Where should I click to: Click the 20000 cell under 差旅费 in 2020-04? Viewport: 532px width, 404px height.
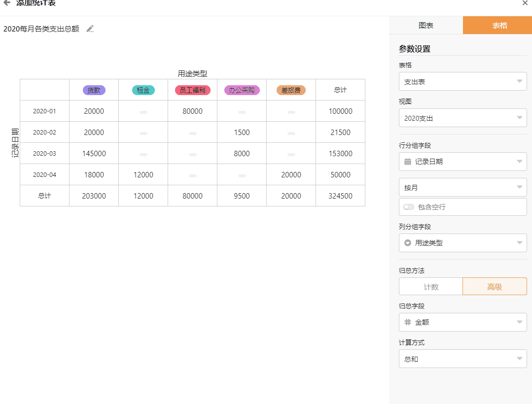pyautogui.click(x=291, y=175)
